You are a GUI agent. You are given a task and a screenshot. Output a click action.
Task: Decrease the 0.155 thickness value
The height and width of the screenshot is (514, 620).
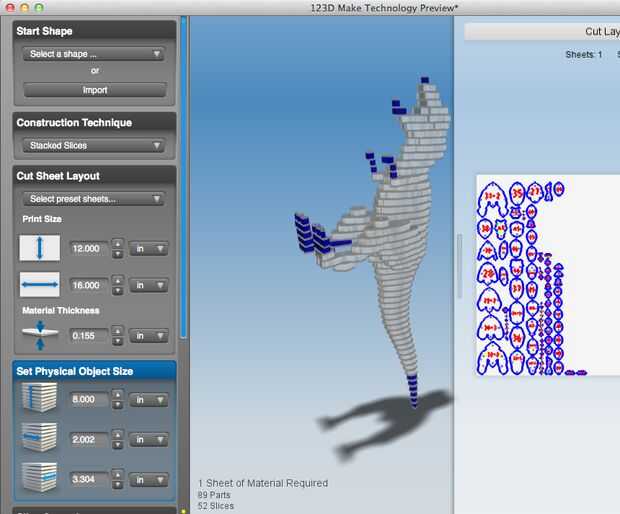click(117, 341)
